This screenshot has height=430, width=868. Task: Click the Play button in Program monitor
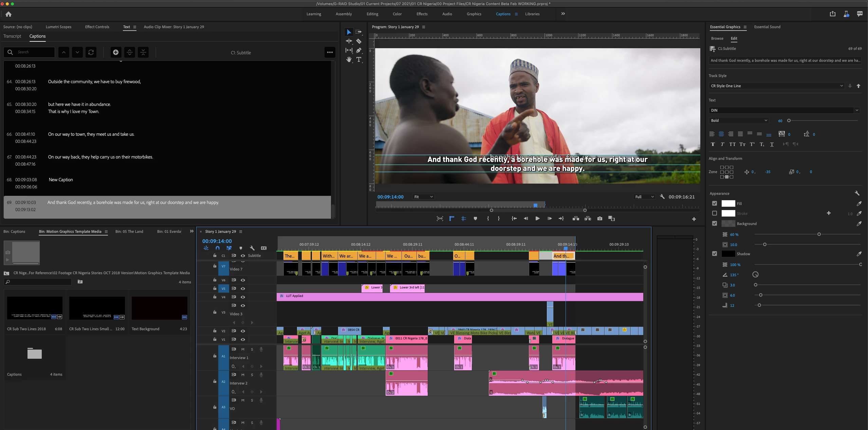click(x=537, y=219)
